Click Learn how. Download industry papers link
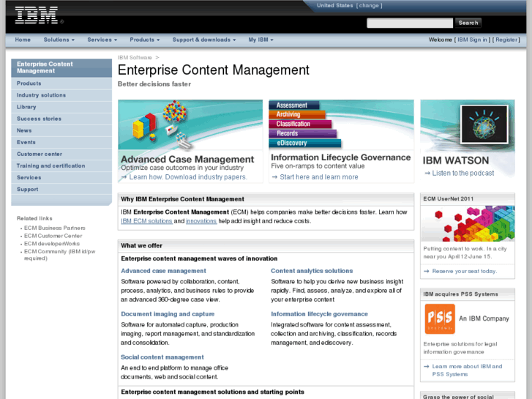The width and height of the screenshot is (532, 399). [188, 177]
